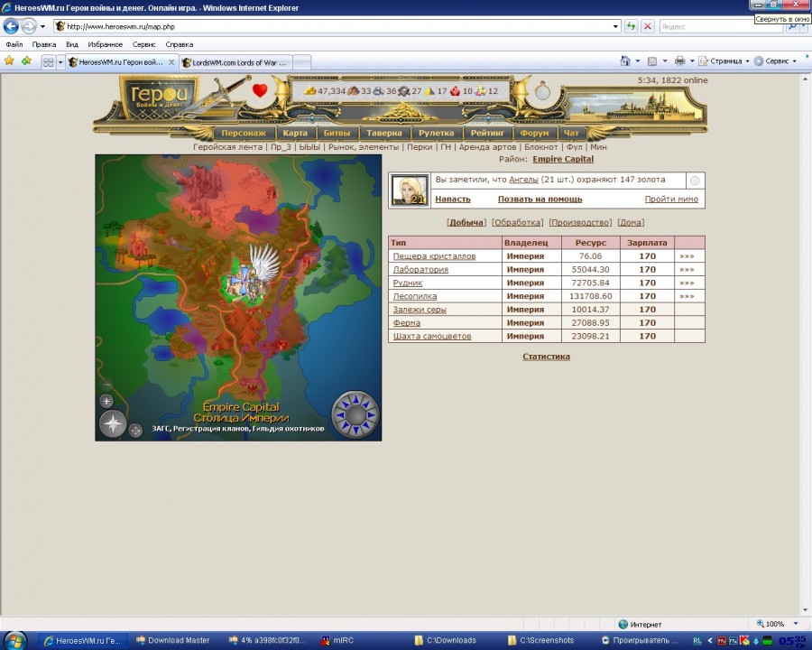Viewport: 812px width, 650px height.
Task: Click Пройти мимо link
Action: (x=671, y=199)
